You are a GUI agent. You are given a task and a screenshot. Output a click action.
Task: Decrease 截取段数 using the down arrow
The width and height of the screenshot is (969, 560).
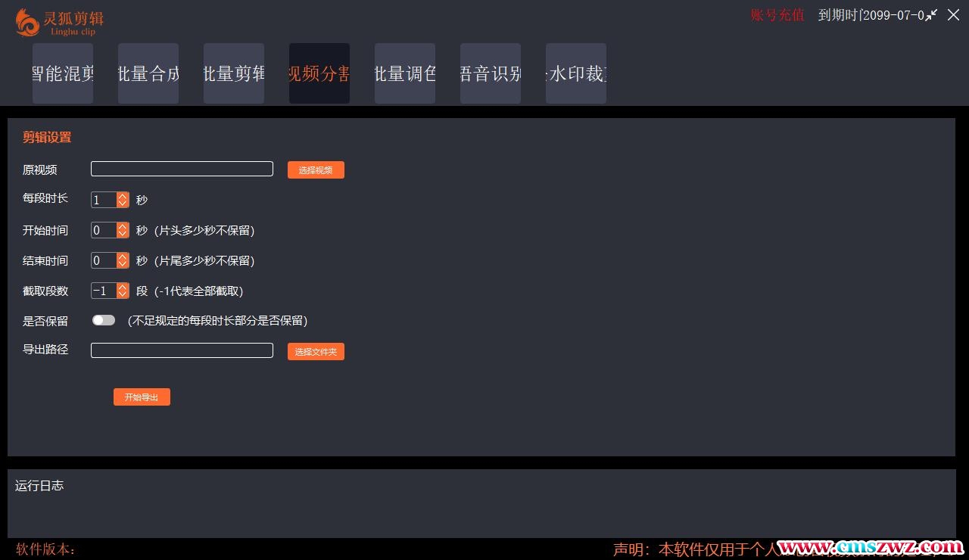(x=123, y=294)
